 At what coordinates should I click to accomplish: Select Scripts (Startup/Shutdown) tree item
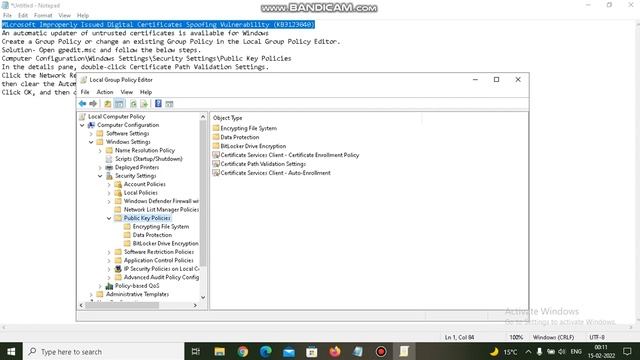(x=149, y=159)
